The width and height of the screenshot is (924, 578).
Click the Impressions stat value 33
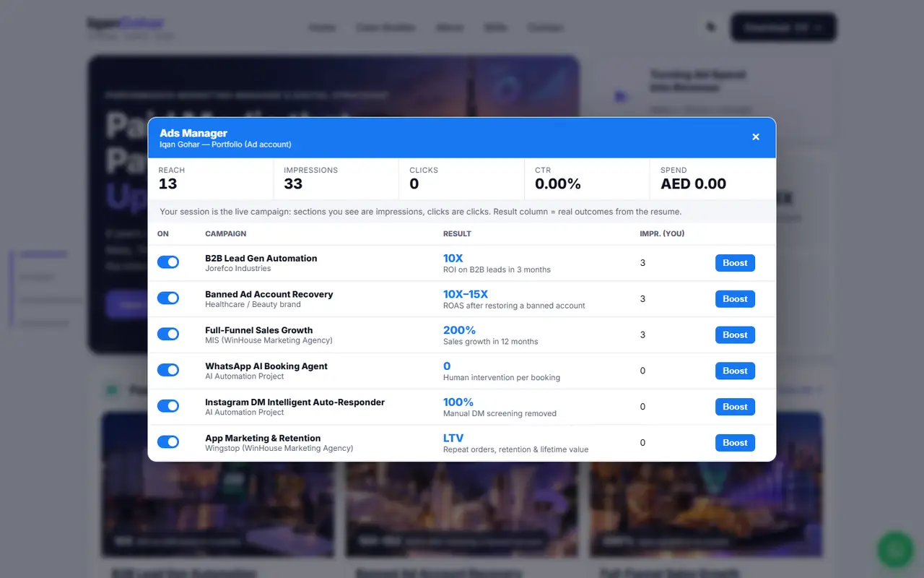pos(293,184)
